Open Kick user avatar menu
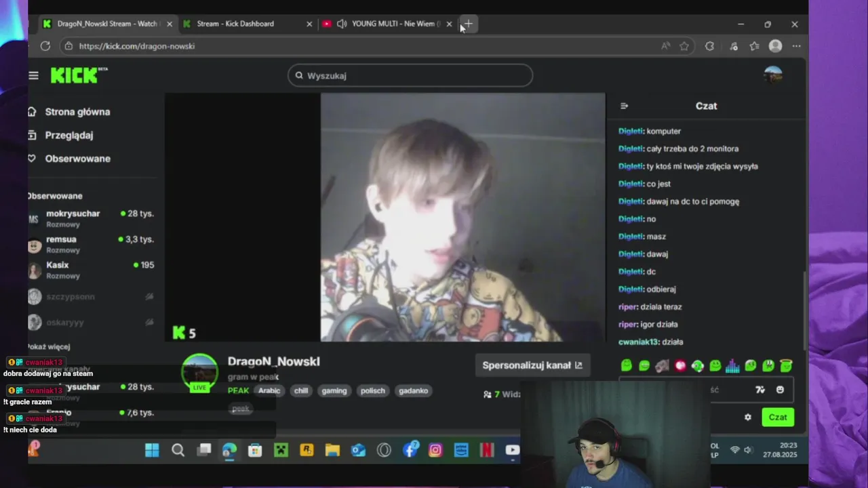 point(773,75)
